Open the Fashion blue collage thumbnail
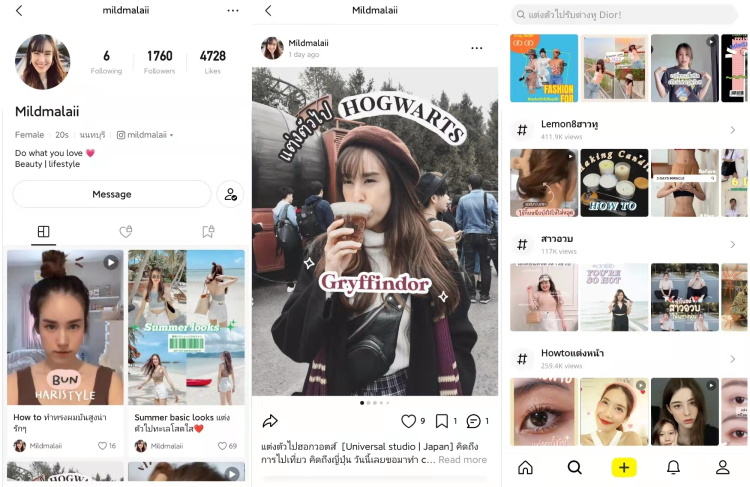Viewport: 750px width, 487px height. click(x=544, y=68)
